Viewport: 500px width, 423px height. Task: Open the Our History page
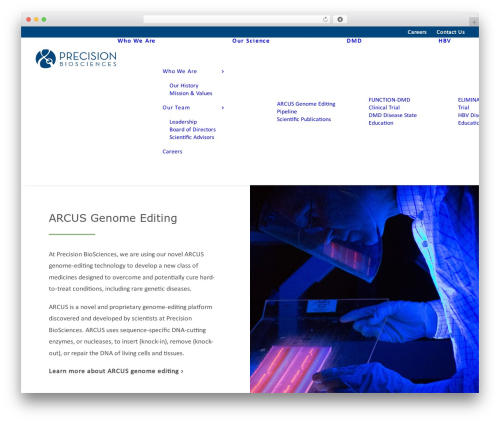coord(184,86)
